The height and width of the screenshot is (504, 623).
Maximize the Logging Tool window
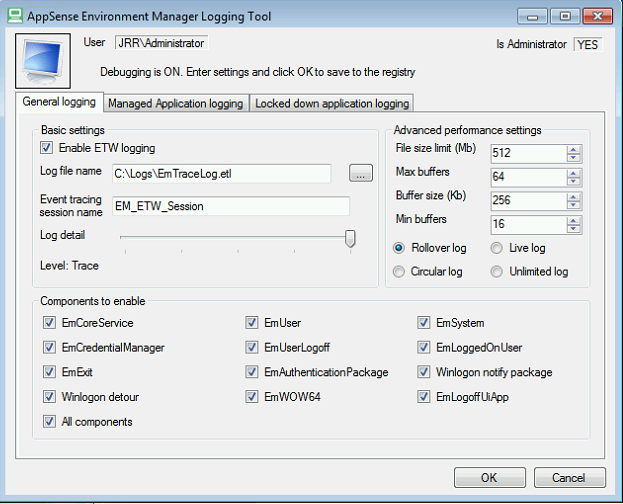[x=565, y=17]
